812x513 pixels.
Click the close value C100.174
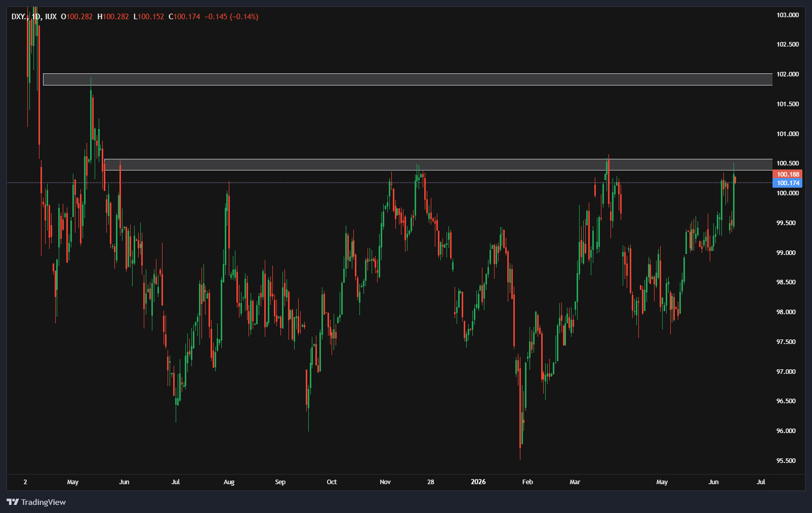coord(184,17)
